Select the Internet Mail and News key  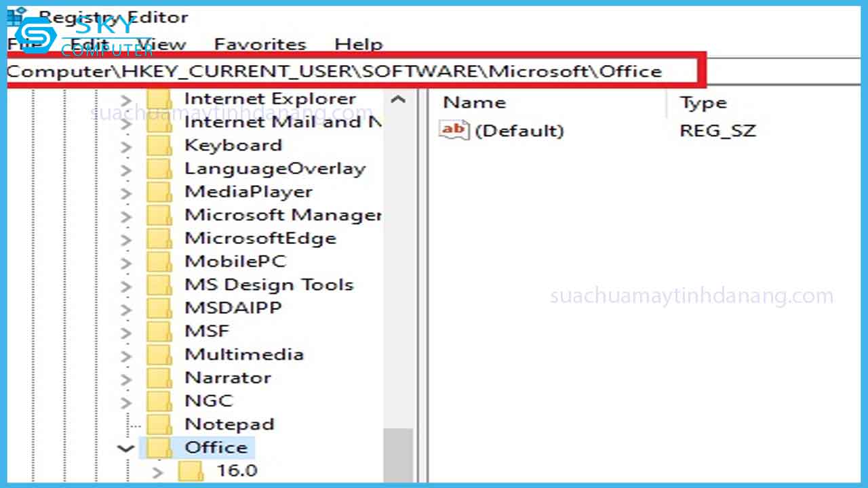point(282,122)
